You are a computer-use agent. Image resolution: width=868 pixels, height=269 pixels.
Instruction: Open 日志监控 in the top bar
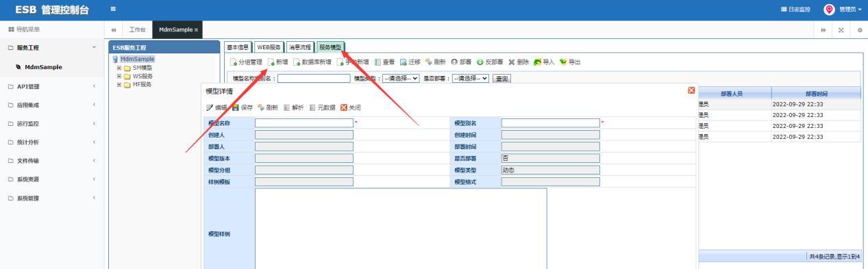point(795,10)
